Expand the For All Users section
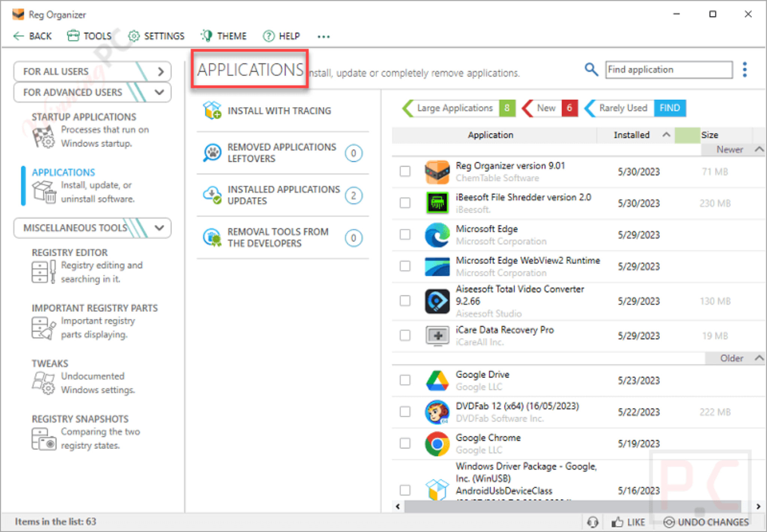Image resolution: width=767 pixels, height=532 pixels. tap(92, 71)
